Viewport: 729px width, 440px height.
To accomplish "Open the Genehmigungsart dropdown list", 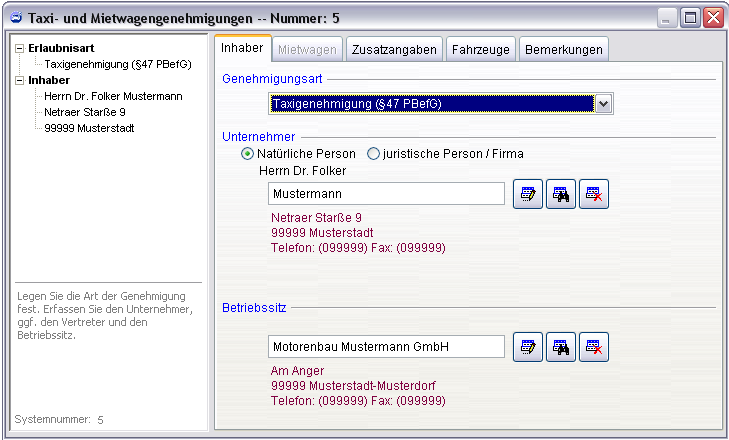I will (x=603, y=103).
